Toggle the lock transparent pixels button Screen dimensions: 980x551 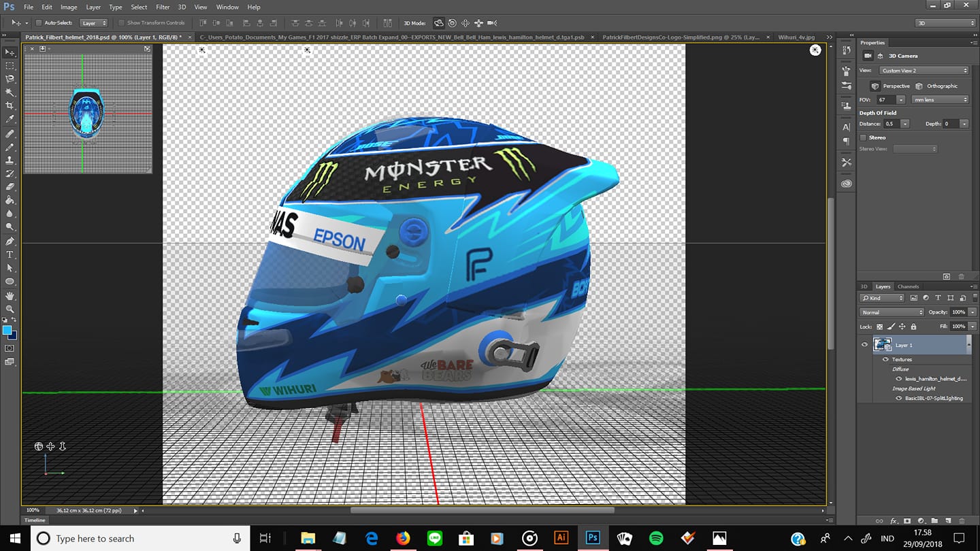pos(879,327)
